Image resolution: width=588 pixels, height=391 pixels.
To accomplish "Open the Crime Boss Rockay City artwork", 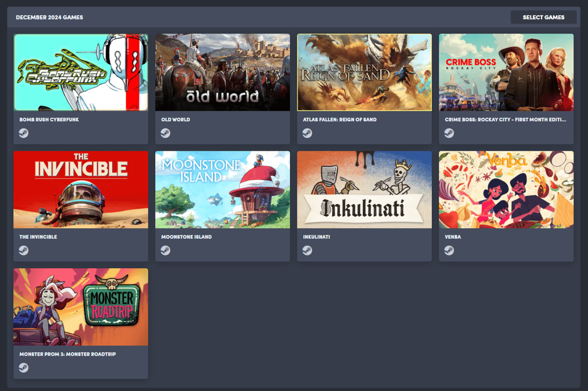I will [x=506, y=72].
